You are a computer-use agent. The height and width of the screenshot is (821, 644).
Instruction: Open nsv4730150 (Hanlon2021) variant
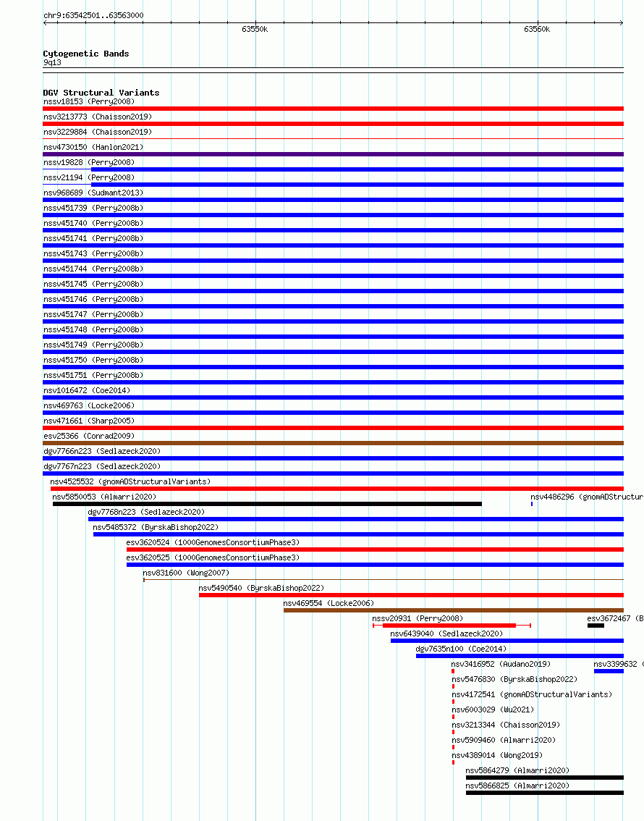click(93, 147)
